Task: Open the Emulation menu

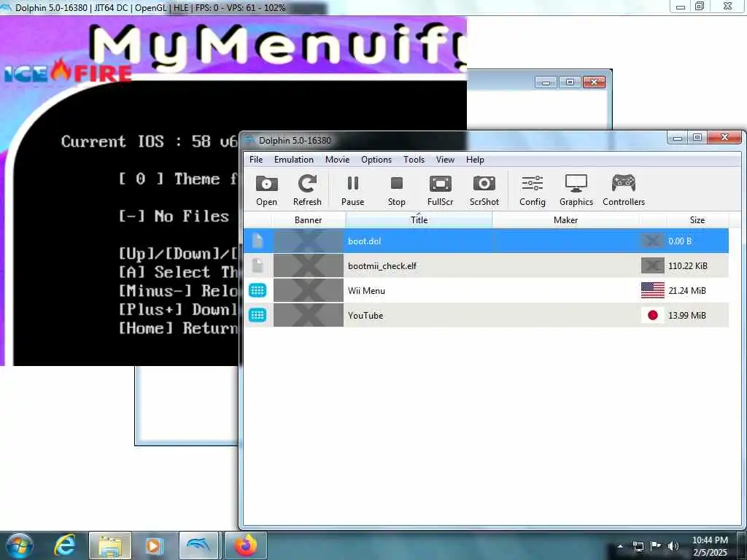Action: tap(293, 160)
